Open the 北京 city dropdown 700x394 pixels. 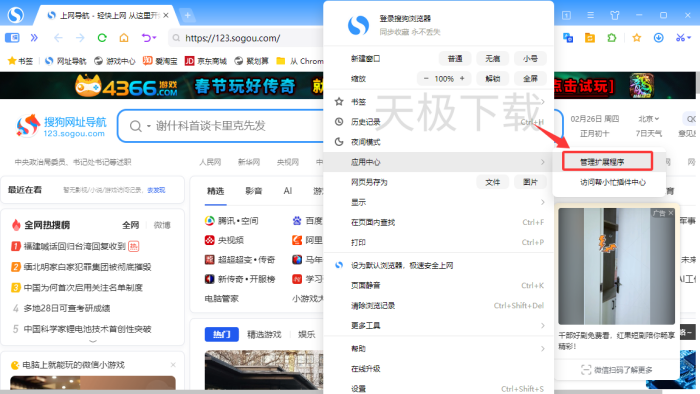click(648, 119)
